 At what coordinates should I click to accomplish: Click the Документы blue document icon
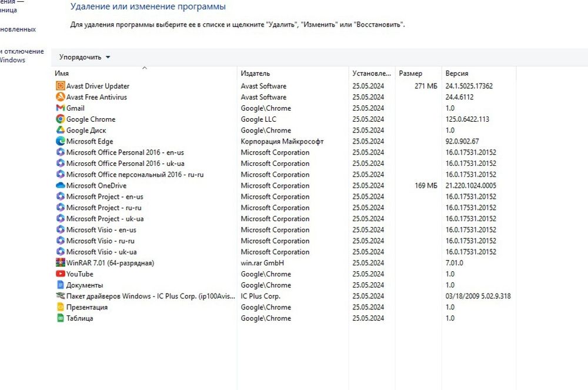60,285
